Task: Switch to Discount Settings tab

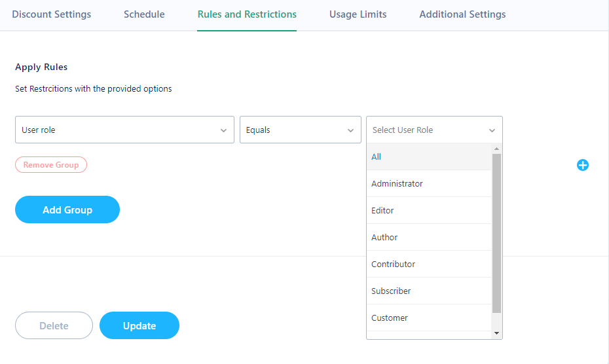Action: [x=51, y=14]
